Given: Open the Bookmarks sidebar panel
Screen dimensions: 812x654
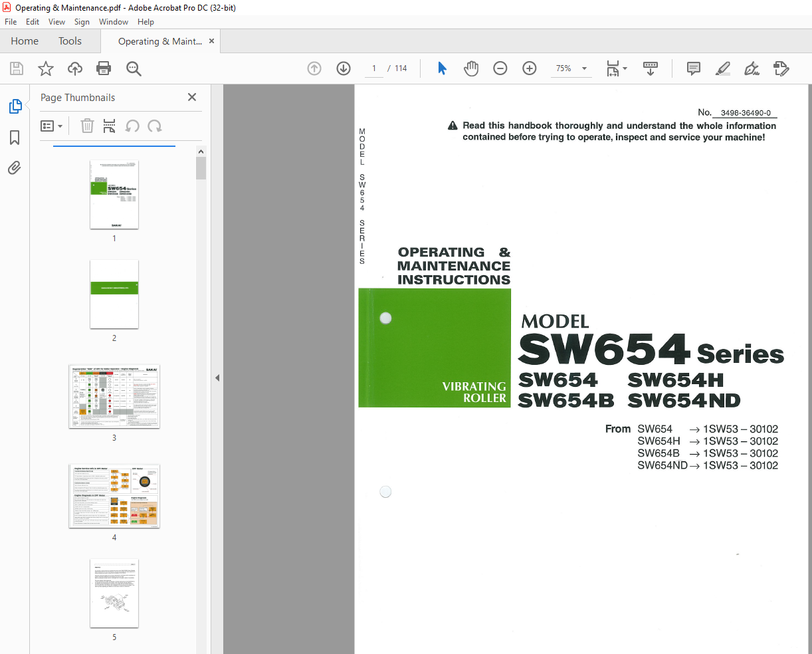Looking at the screenshot, I should pos(15,138).
